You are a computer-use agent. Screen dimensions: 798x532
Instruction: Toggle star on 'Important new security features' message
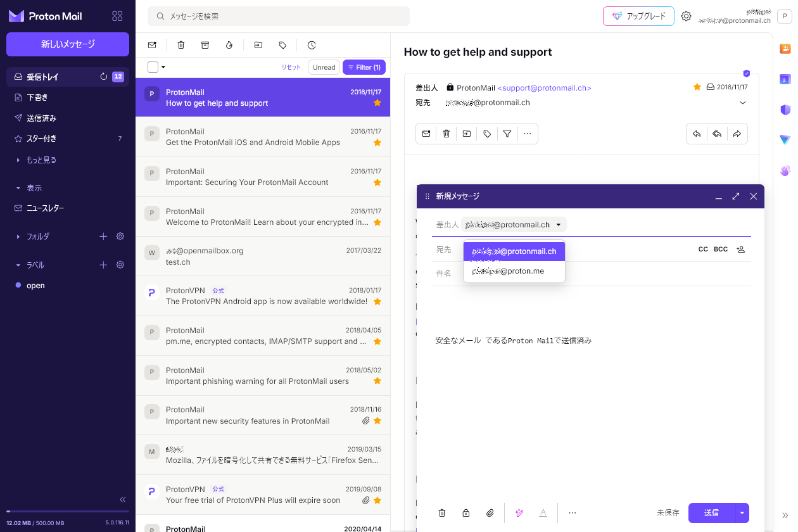(377, 421)
